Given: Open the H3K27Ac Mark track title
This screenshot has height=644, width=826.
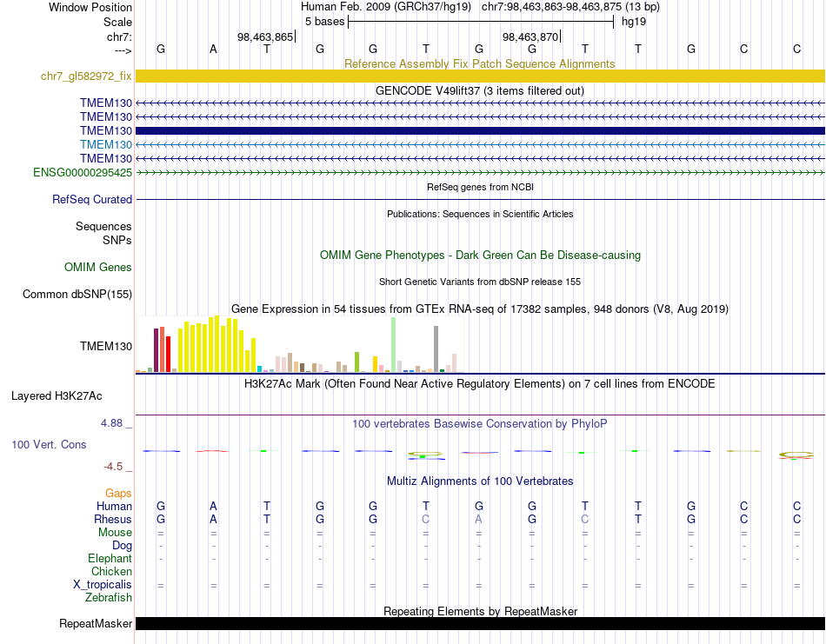Looking at the screenshot, I should pos(479,383).
